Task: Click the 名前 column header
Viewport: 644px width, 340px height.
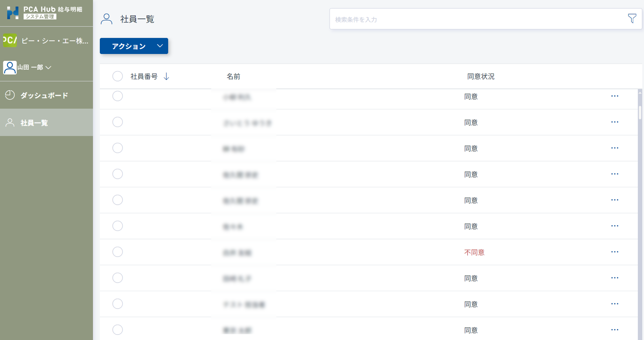Action: (x=233, y=77)
